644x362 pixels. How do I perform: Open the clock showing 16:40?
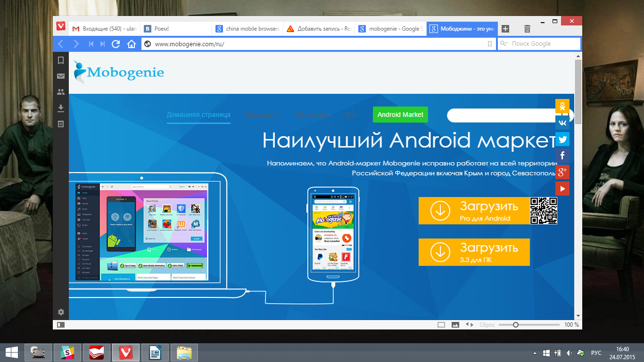(622, 353)
